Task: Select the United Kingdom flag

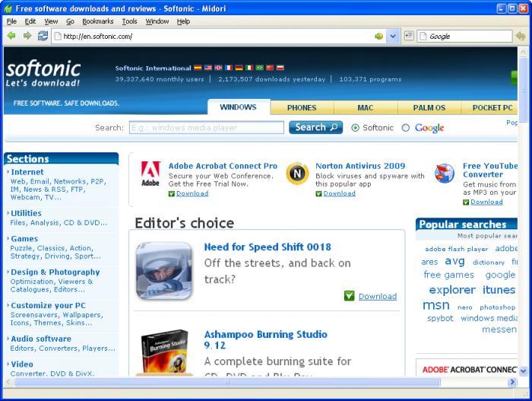Action: (x=219, y=68)
